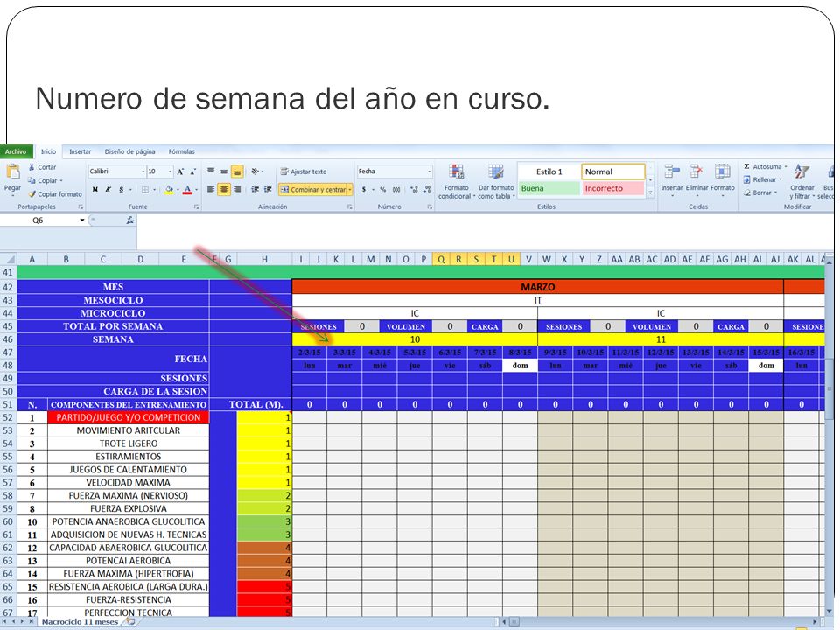Click the text orientation icon
The height and width of the screenshot is (630, 840).
point(255,171)
